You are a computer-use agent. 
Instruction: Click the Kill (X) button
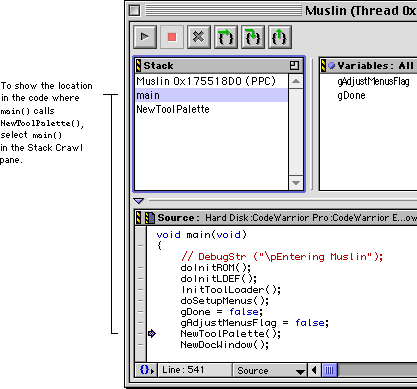199,37
